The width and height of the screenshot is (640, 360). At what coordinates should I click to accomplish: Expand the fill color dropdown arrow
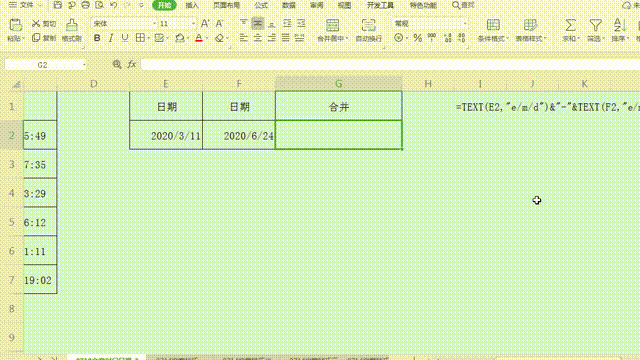click(x=188, y=38)
